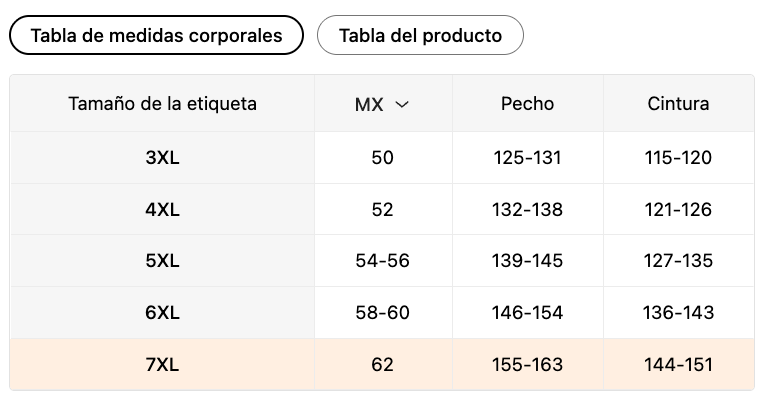The height and width of the screenshot is (404, 776).
Task: Click the Tamaño de la etiqueta header
Action: tap(162, 103)
